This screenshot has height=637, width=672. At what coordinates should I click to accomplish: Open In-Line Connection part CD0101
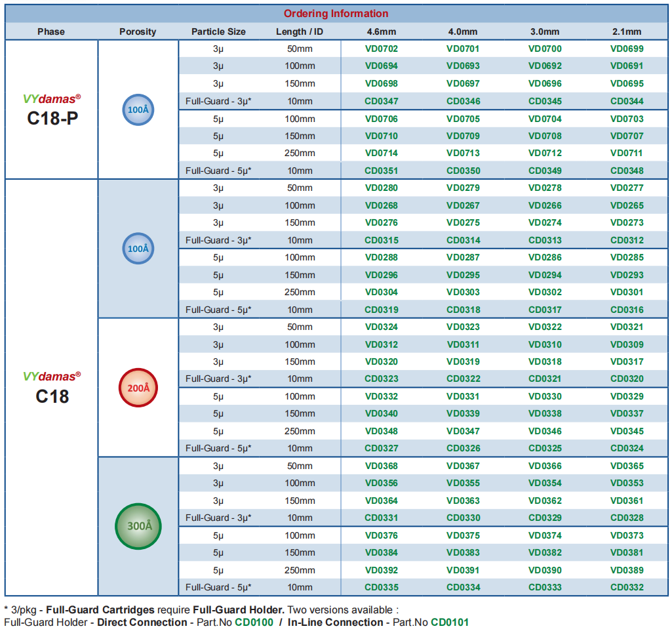tap(450, 623)
